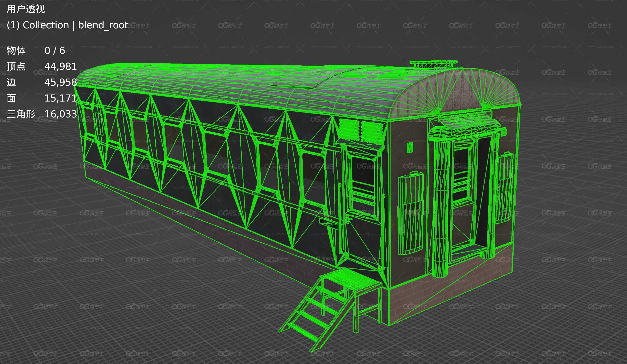
Task: Click the vertex count '44,981'
Action: tap(60, 66)
